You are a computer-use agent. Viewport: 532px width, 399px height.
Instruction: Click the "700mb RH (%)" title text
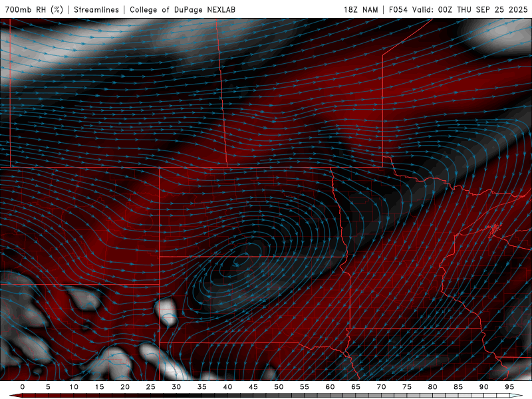pyautogui.click(x=35, y=9)
